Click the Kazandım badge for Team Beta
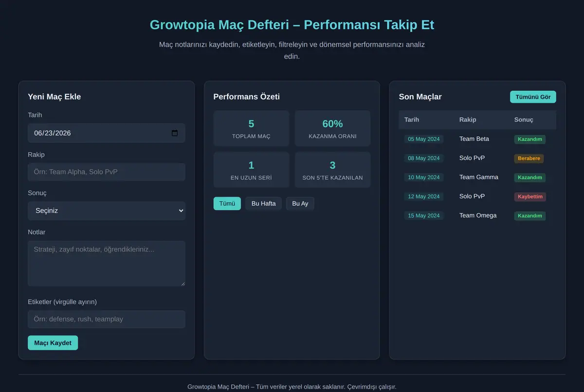584x392 pixels. [x=530, y=139]
